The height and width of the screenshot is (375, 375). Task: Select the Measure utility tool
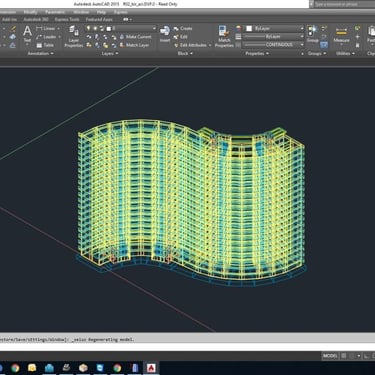click(341, 35)
